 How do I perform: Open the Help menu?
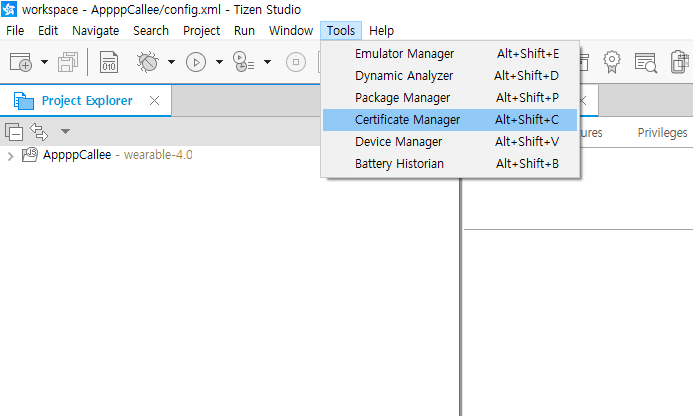click(381, 31)
